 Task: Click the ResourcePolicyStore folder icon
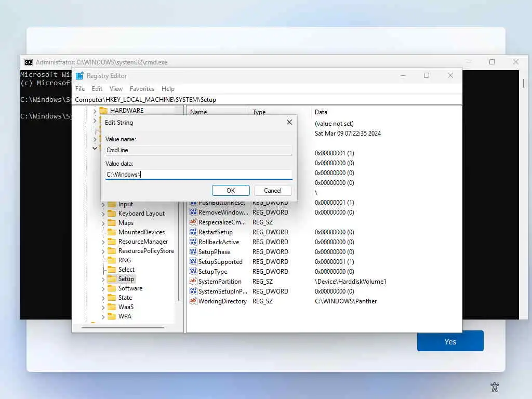(x=112, y=251)
